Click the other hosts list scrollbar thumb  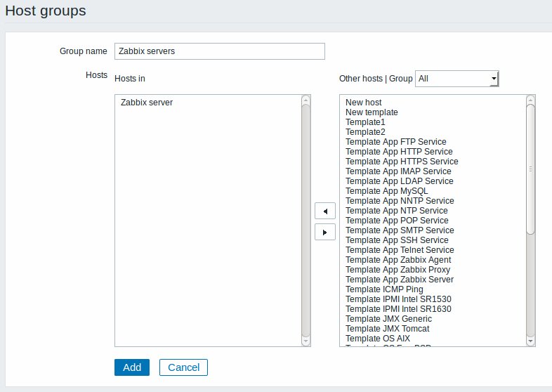point(530,169)
